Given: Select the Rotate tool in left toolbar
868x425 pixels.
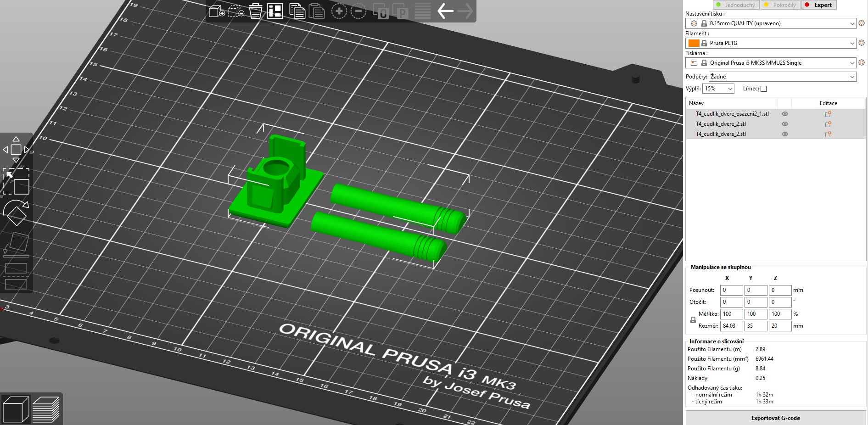Looking at the screenshot, I should coord(16,213).
